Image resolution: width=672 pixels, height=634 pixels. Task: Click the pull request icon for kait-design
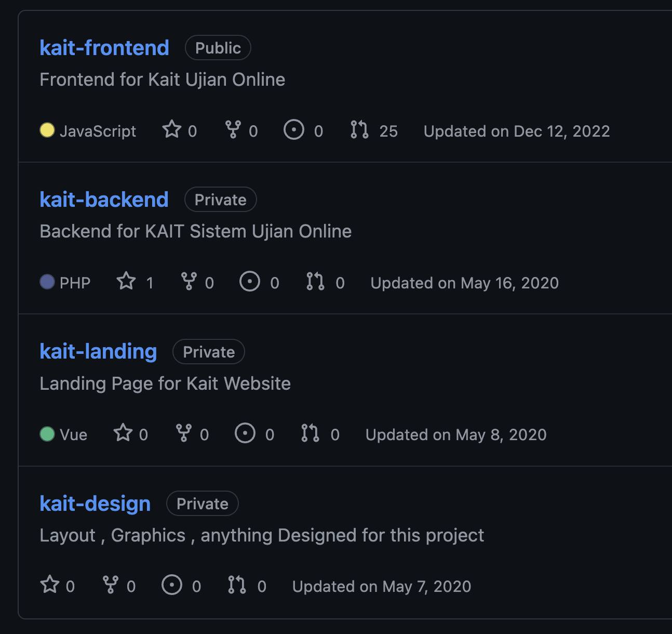pos(237,585)
